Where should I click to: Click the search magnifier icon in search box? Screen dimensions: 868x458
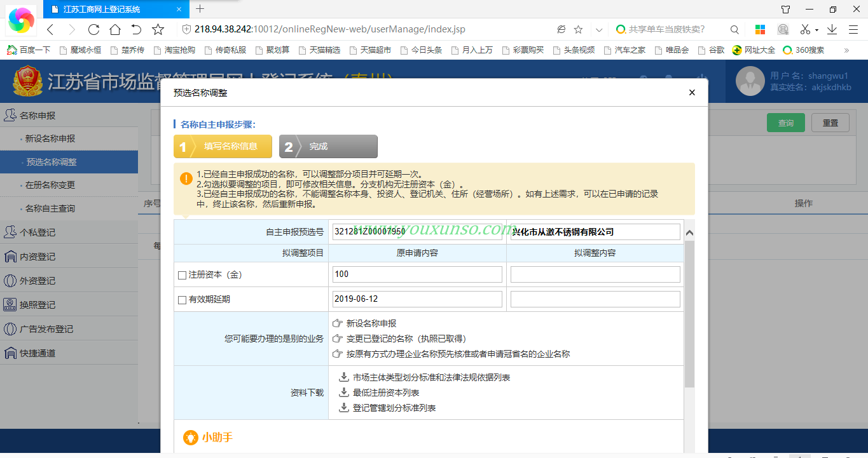[734, 29]
